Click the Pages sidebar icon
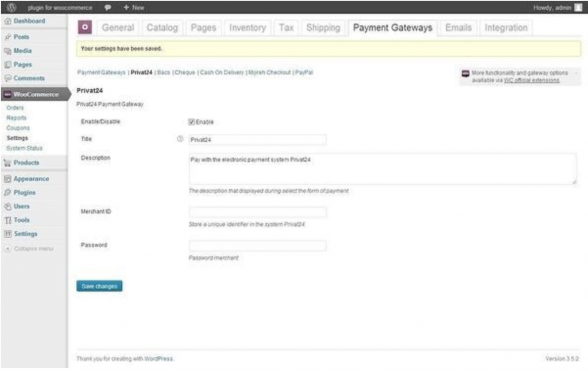Screen dimensions: 588x372 [x=7, y=64]
